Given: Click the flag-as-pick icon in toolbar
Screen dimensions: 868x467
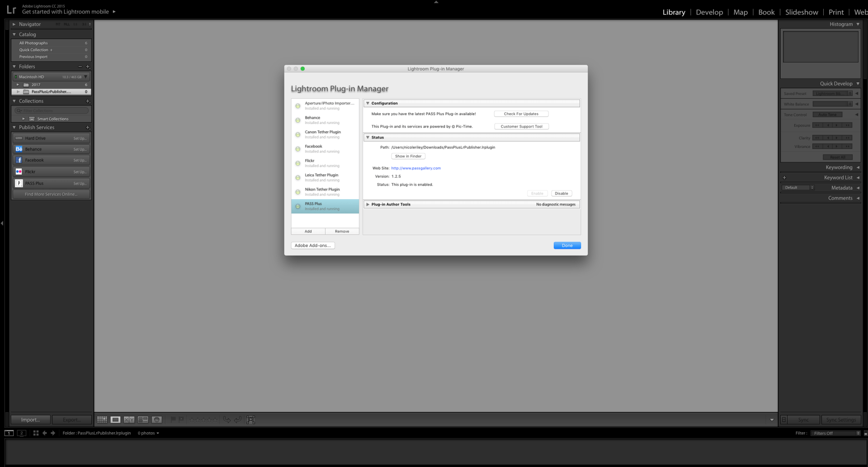Looking at the screenshot, I should [173, 420].
